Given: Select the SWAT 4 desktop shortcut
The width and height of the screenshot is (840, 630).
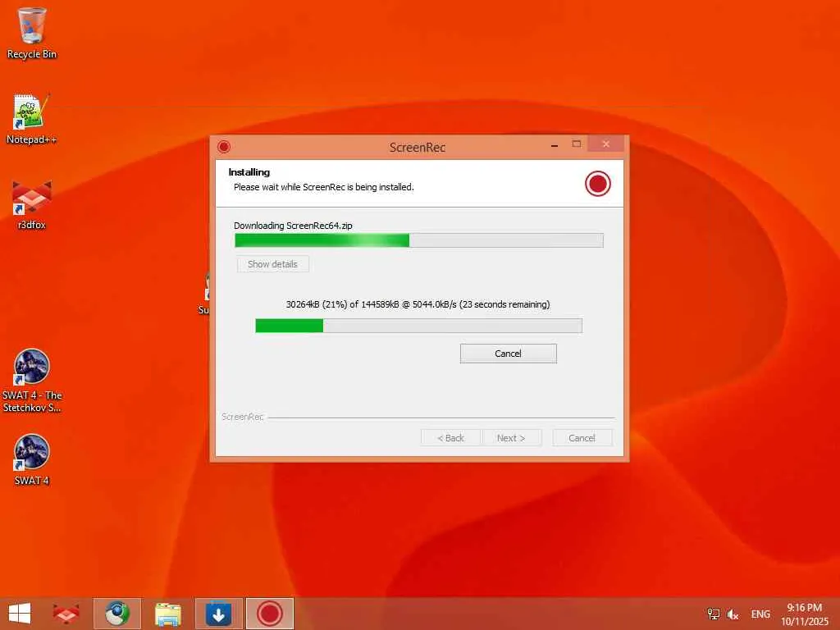Looking at the screenshot, I should [32, 459].
